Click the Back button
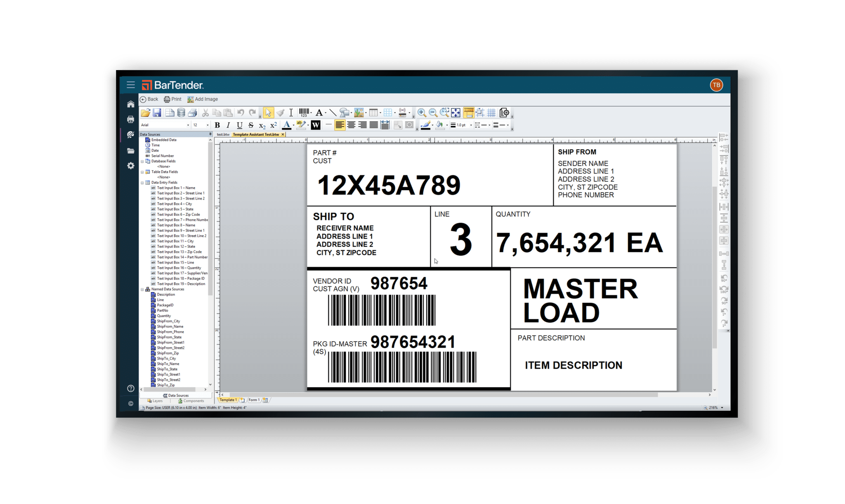Screen dimensions: 845x504 [x=149, y=99]
